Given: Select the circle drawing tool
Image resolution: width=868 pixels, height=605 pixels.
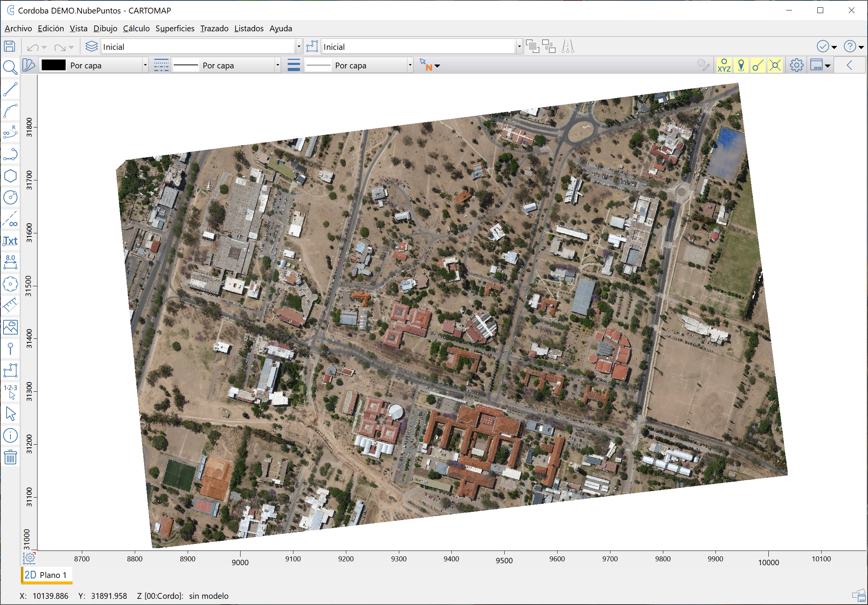Looking at the screenshot, I should coord(10,197).
